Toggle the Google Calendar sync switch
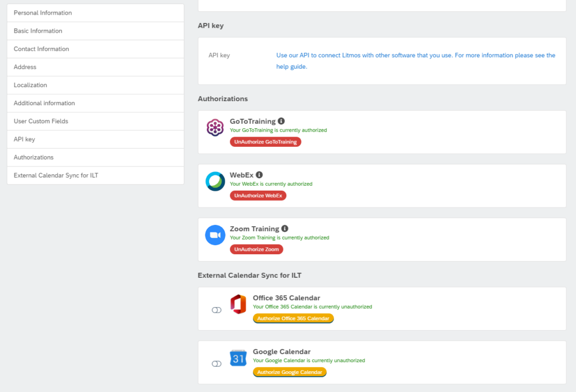Screen dimensions: 576x392 217,364
